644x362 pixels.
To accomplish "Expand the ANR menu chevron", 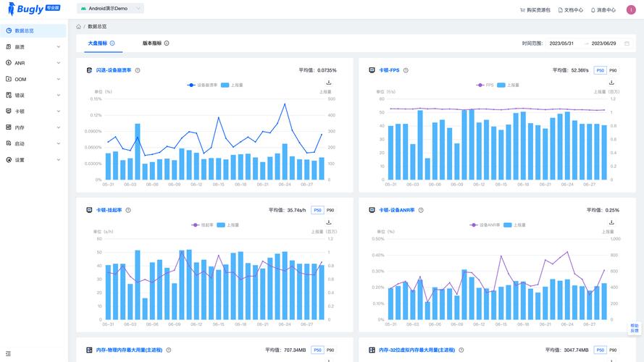I will [x=59, y=63].
